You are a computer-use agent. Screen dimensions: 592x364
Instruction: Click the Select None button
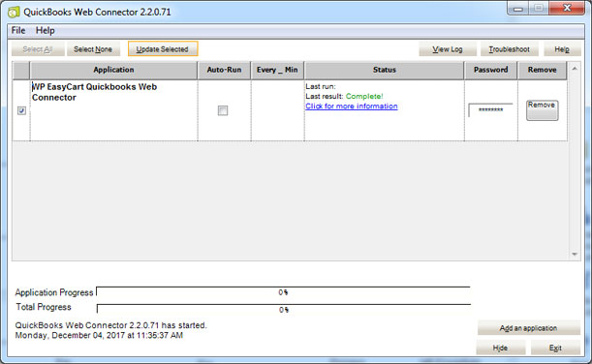click(93, 49)
